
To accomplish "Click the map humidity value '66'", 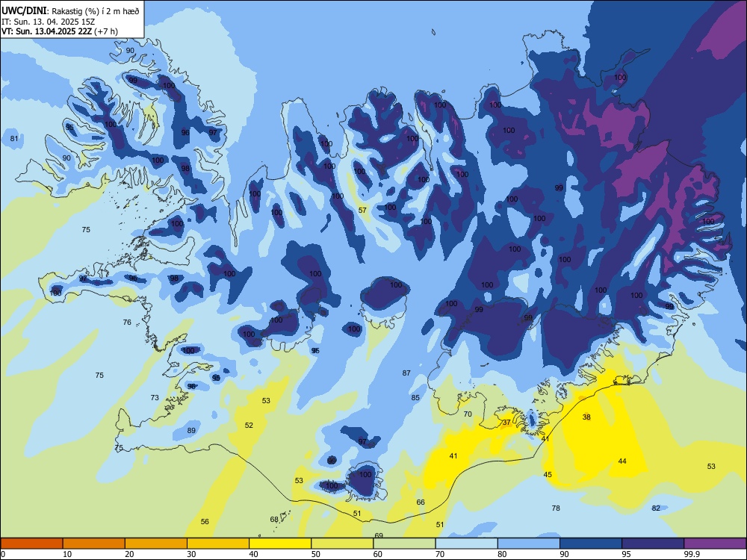I will point(421,502).
